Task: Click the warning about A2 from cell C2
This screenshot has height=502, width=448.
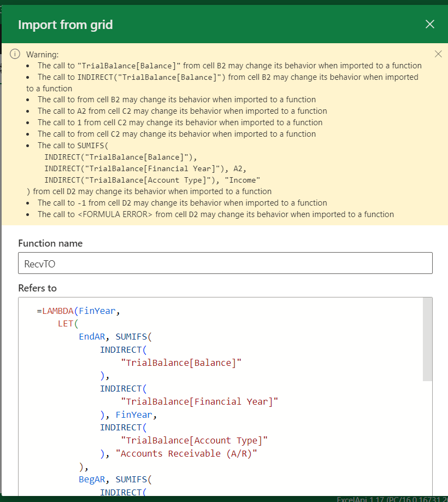Action: coord(182,111)
